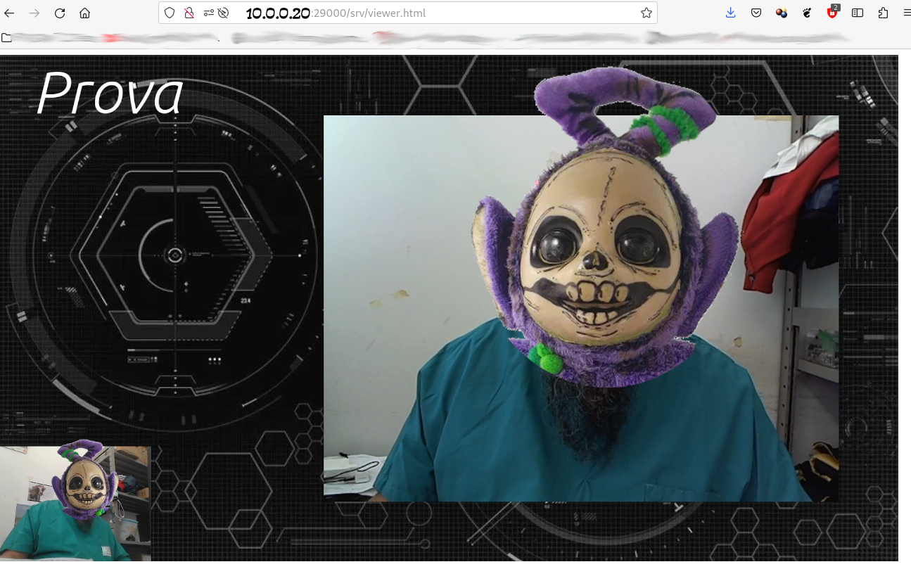
Task: Open the first bookmarks toolbar folder
Action: [6, 37]
